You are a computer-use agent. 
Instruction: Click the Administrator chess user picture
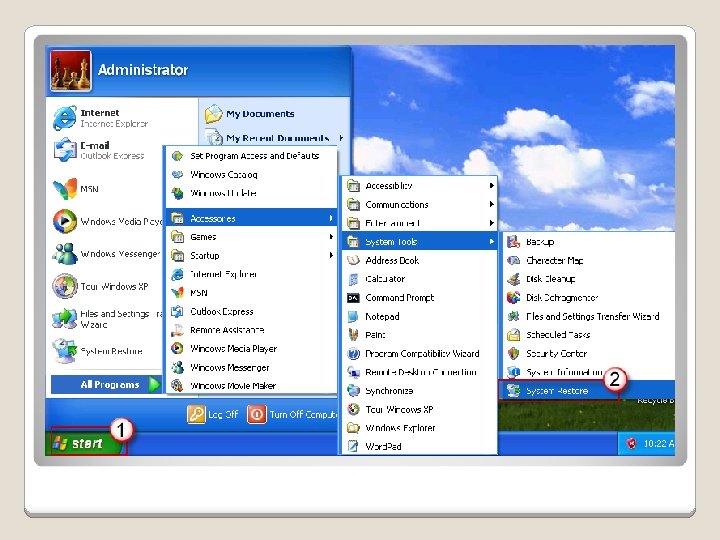point(71,71)
